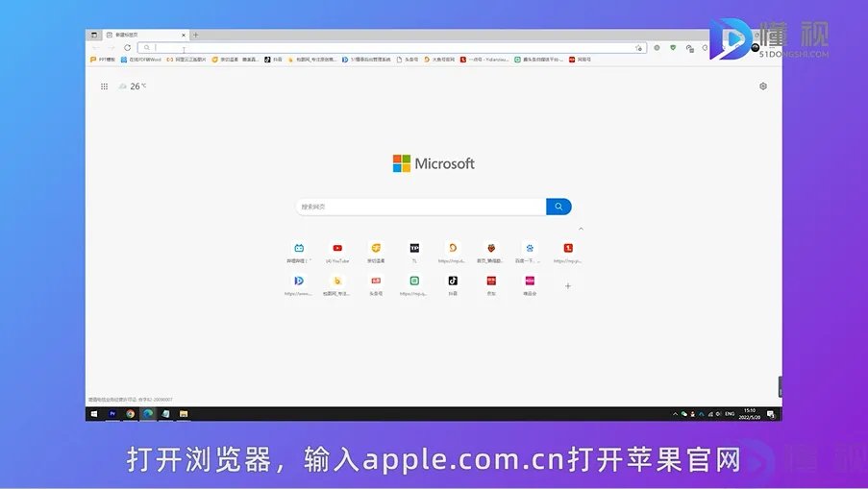Open the green square quick link tile
868x489 pixels.
414,281
